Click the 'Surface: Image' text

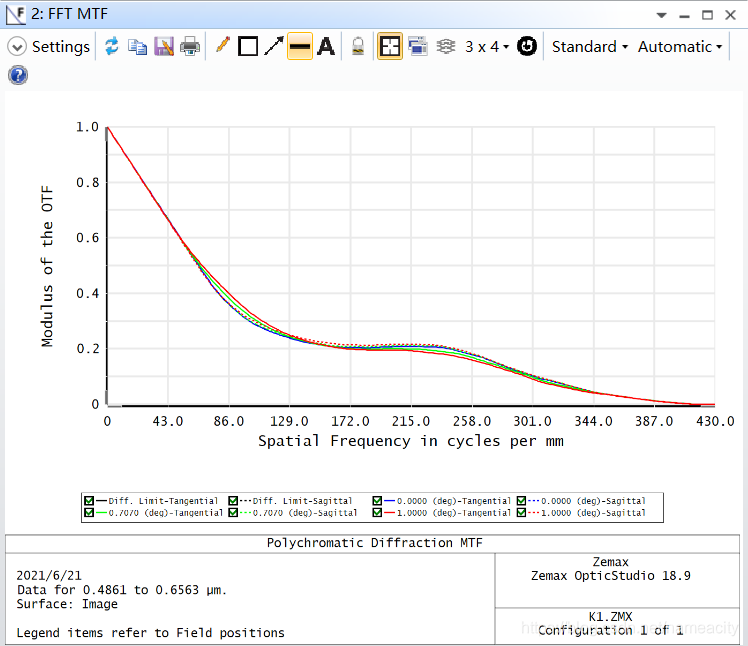(x=67, y=604)
